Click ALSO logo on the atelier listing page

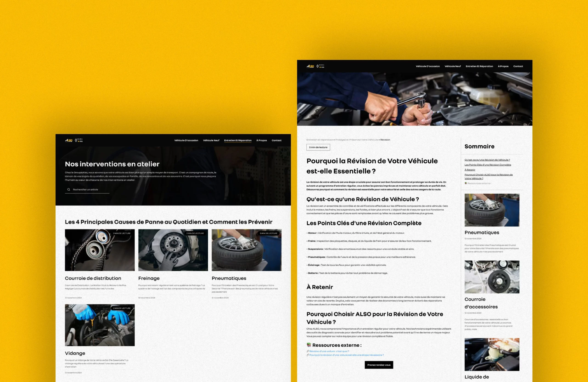(69, 140)
